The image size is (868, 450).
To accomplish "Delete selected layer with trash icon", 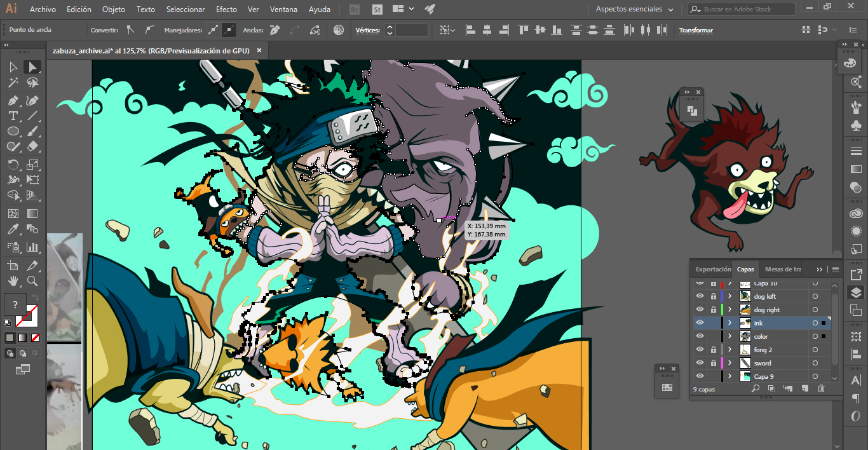I will (821, 388).
